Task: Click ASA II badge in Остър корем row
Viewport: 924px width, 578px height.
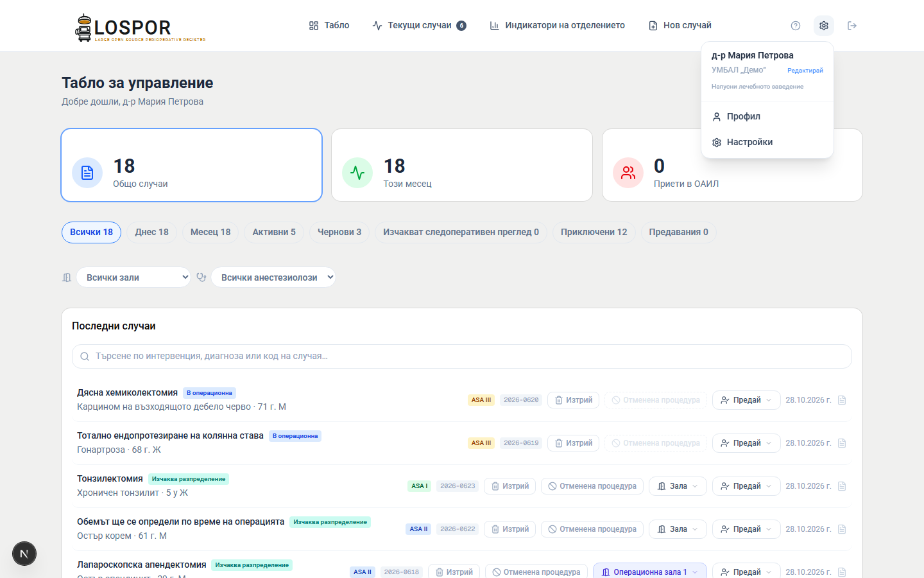Action: pos(418,529)
